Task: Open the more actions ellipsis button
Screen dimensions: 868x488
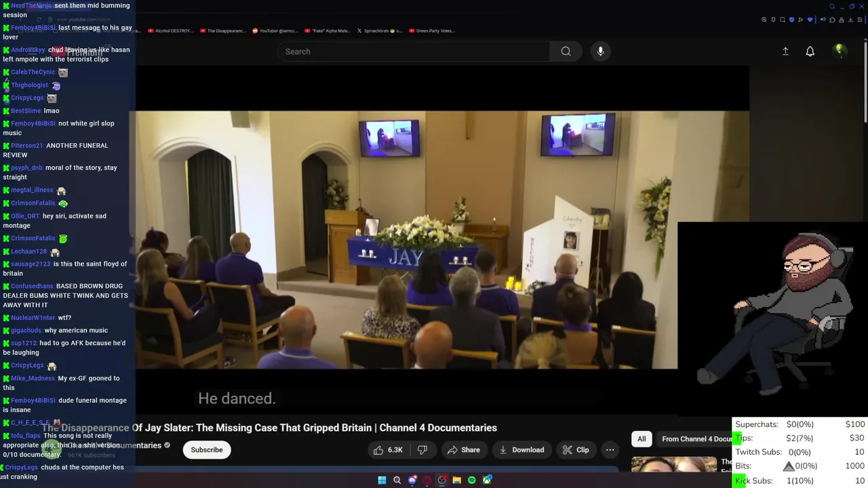Action: coord(610,450)
